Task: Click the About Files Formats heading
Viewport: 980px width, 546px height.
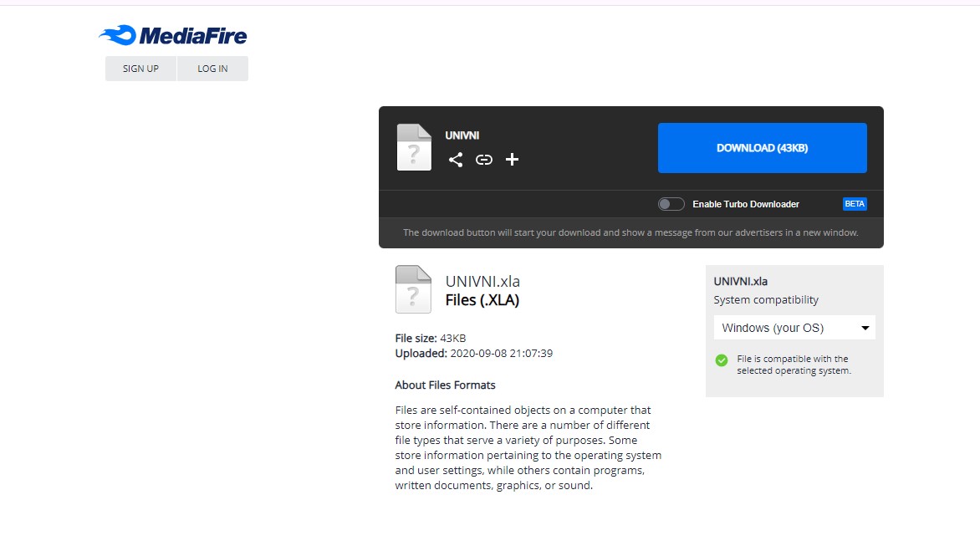Action: tap(445, 385)
